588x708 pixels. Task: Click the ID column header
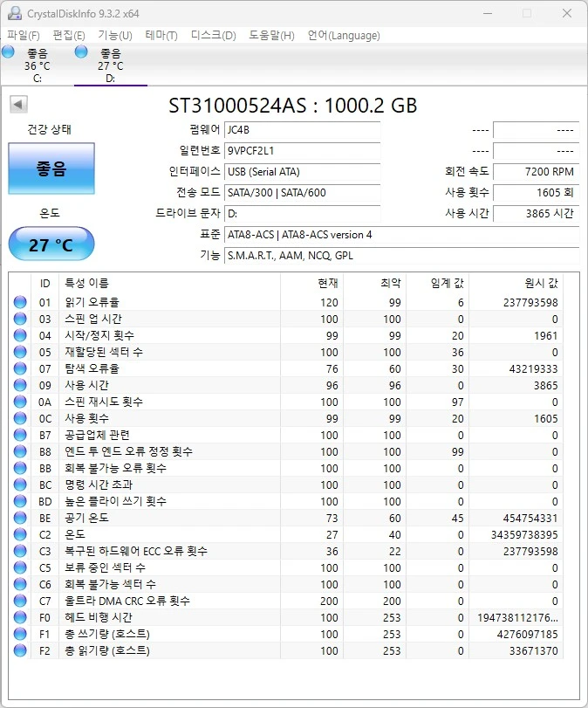click(44, 283)
